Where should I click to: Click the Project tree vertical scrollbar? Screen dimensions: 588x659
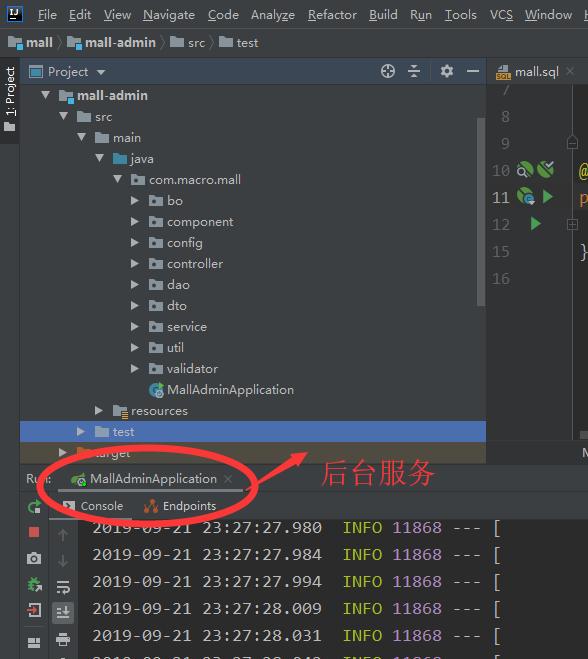tap(481, 212)
